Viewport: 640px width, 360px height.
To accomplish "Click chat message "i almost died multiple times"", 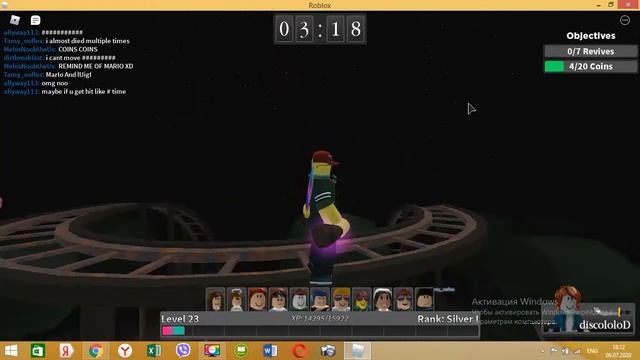I will tap(87, 41).
